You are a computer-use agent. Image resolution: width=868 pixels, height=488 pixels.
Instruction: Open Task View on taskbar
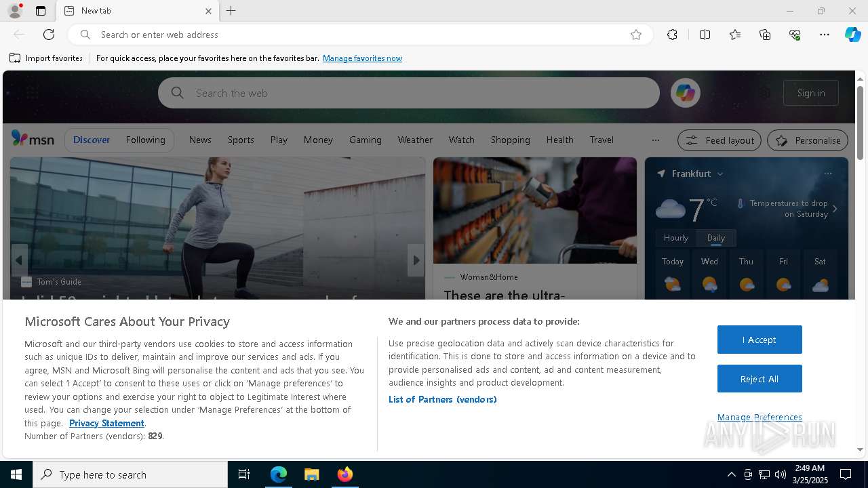244,474
